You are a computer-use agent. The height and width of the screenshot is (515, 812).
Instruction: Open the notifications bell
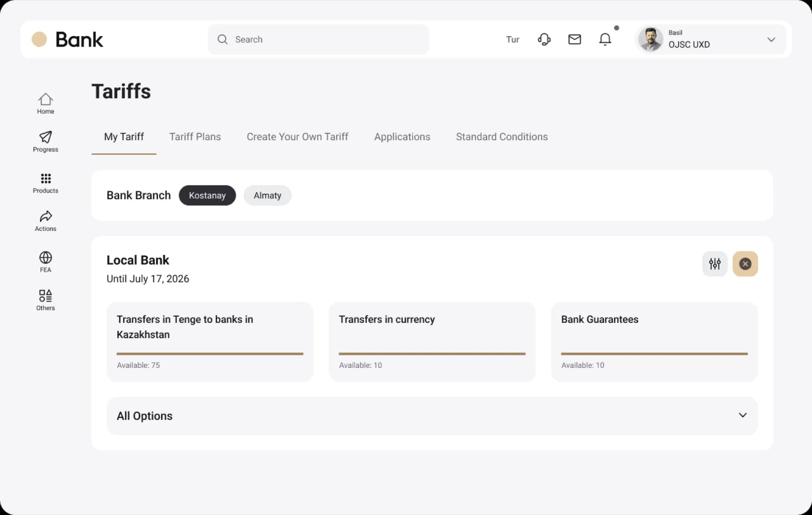tap(605, 40)
